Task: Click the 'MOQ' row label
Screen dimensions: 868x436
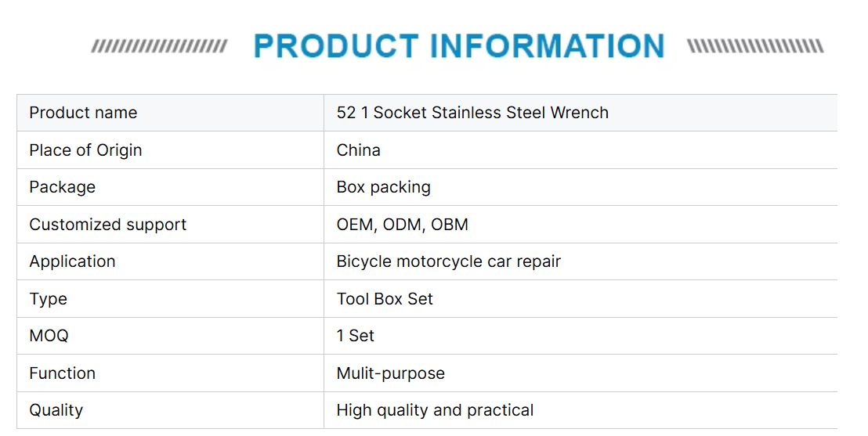Action: click(x=49, y=336)
